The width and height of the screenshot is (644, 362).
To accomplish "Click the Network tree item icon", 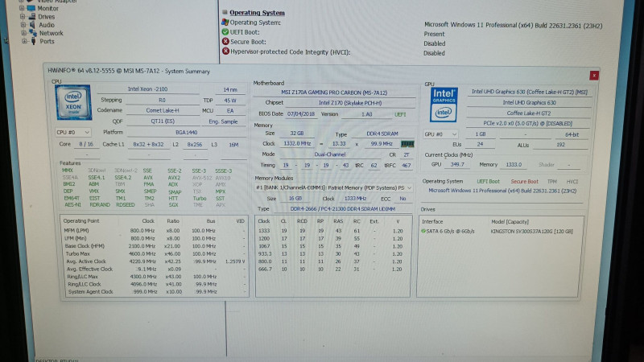I will 32,33.
